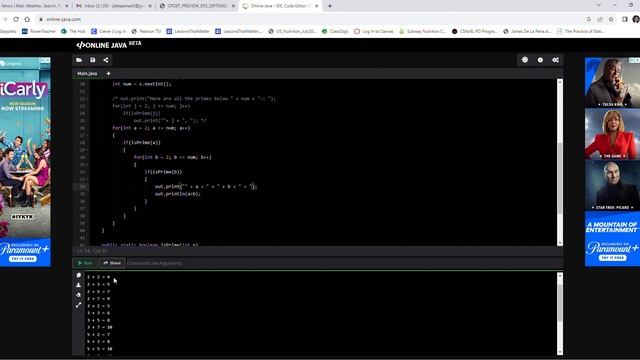Viewport: 640px width, 360px height.
Task: Click the expand console arrows icon
Action: [78, 305]
